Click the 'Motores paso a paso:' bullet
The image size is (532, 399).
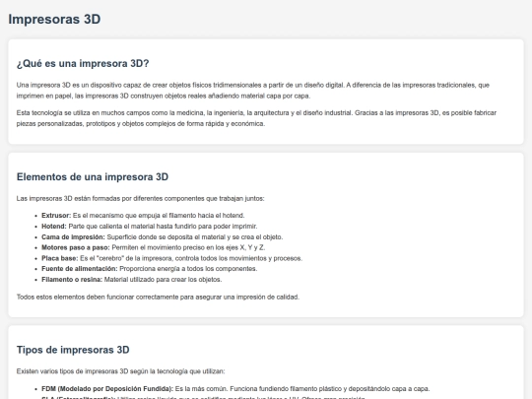tap(153, 247)
